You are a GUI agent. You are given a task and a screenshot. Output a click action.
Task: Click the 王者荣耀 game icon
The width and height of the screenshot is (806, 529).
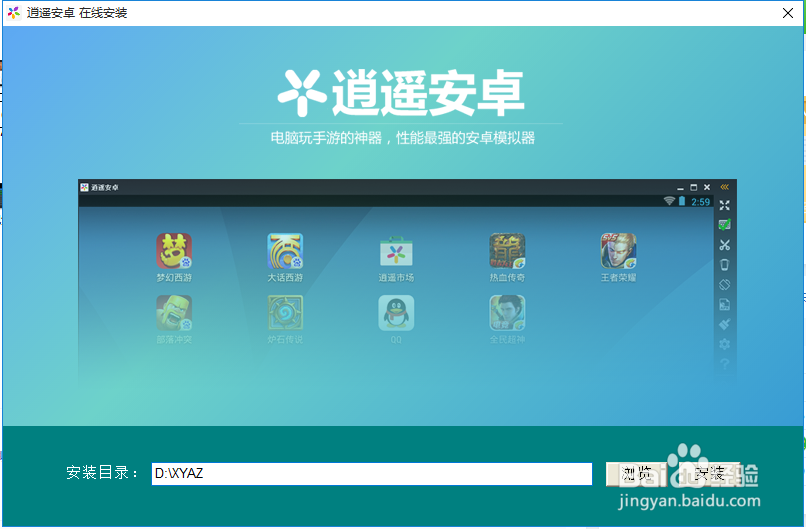(x=618, y=251)
